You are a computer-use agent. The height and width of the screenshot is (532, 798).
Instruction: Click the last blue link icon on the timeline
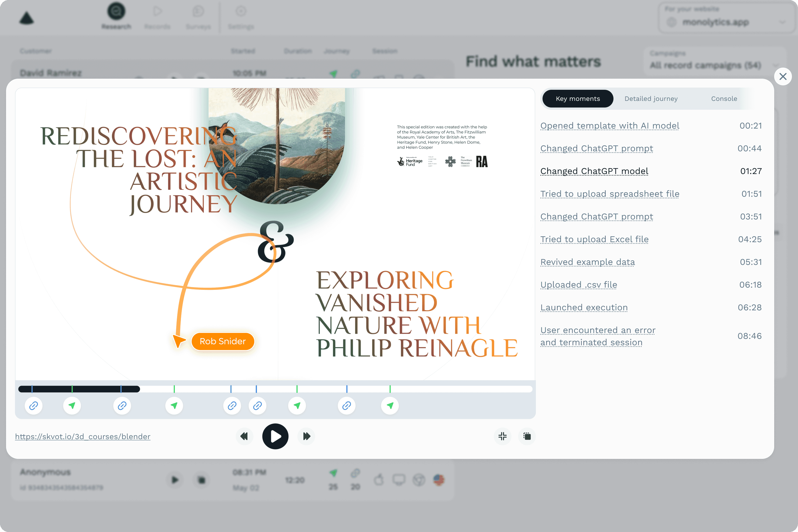click(x=346, y=406)
